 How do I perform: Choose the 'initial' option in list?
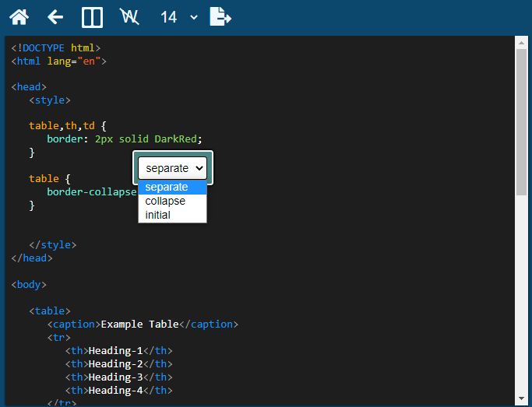click(x=172, y=216)
